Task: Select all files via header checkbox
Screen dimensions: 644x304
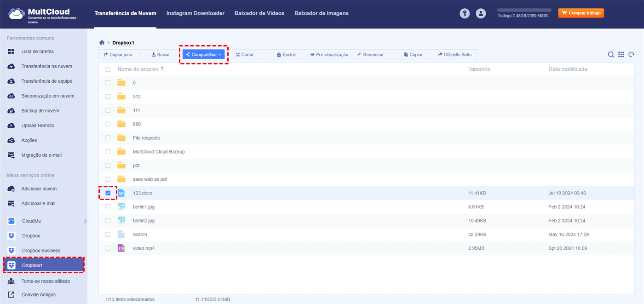Action: pyautogui.click(x=108, y=69)
